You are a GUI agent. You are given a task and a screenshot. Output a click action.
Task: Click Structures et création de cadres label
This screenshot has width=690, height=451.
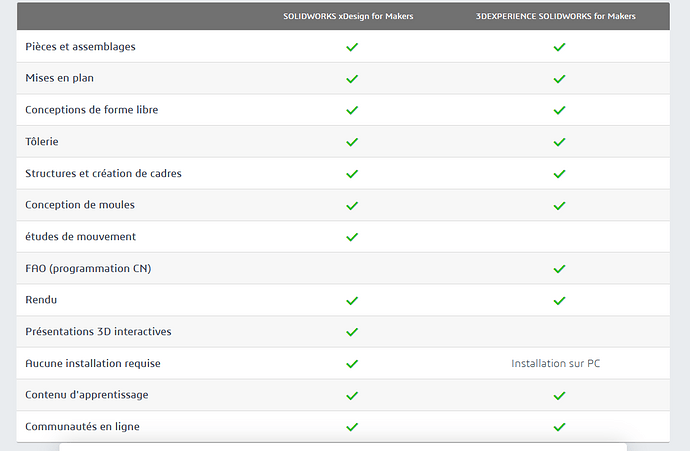pos(103,173)
